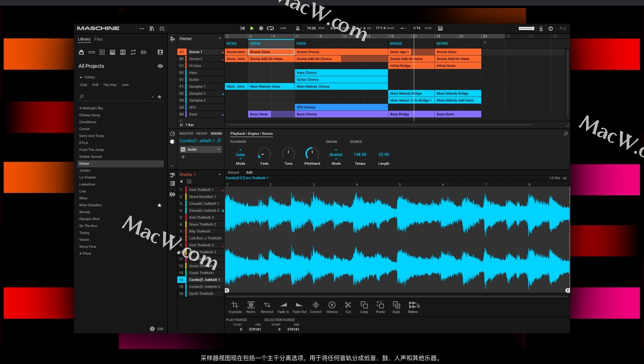Toggle the browser library icon in header
Image resolution: width=644 pixels, height=364 pixels.
[x=152, y=29]
